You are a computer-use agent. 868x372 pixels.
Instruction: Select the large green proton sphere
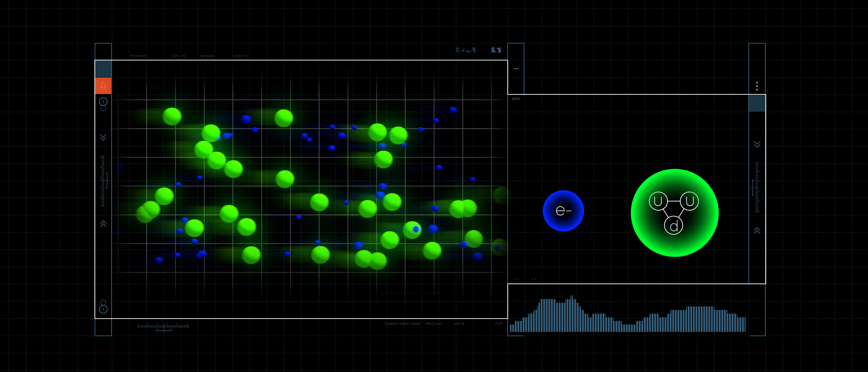pyautogui.click(x=675, y=213)
